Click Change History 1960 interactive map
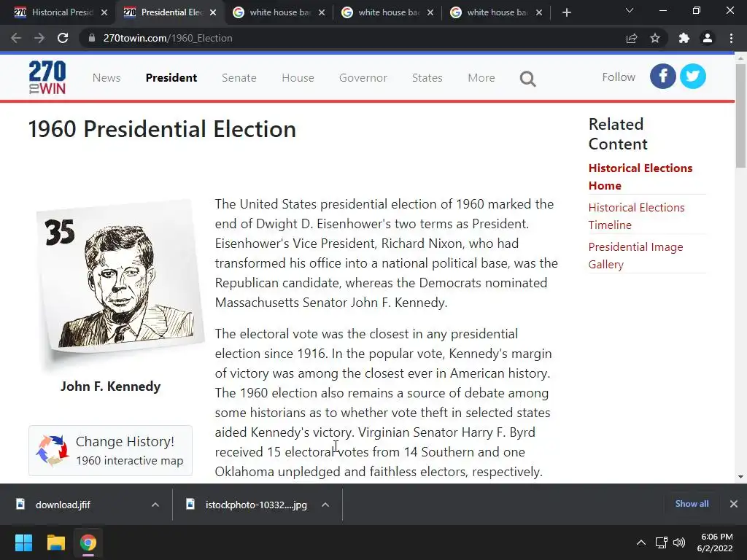The width and height of the screenshot is (747, 560). tap(111, 451)
